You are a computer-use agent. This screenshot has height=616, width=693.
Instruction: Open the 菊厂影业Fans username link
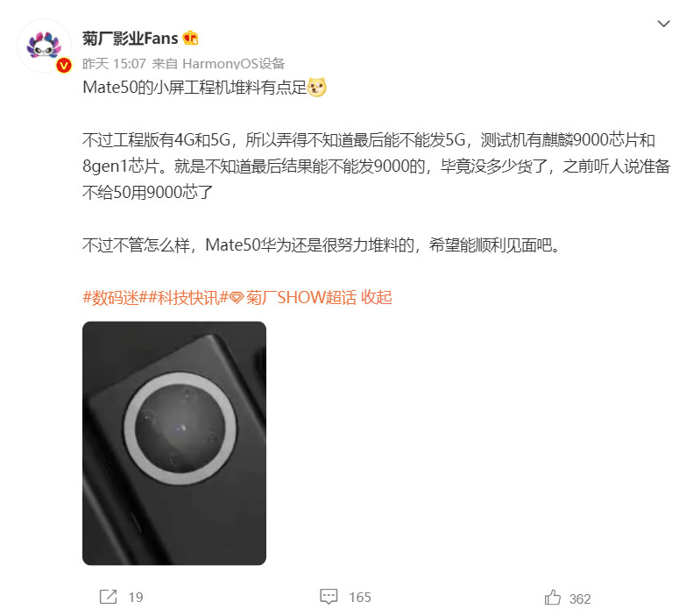coord(131,39)
